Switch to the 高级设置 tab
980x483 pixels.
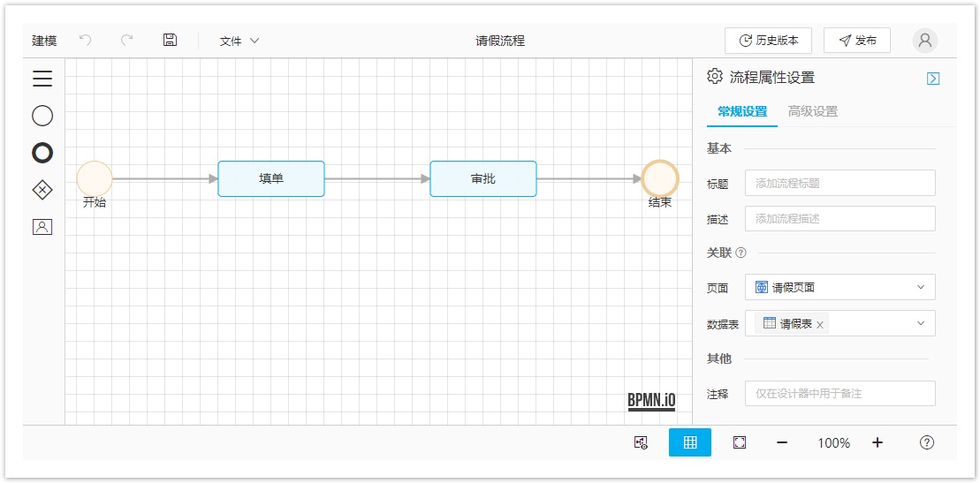point(812,112)
